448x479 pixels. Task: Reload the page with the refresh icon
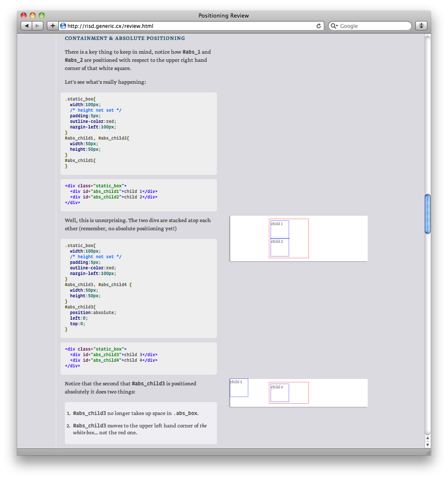click(x=319, y=26)
